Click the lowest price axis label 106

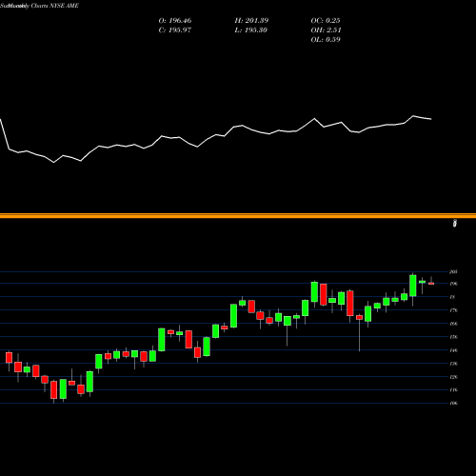click(x=454, y=404)
